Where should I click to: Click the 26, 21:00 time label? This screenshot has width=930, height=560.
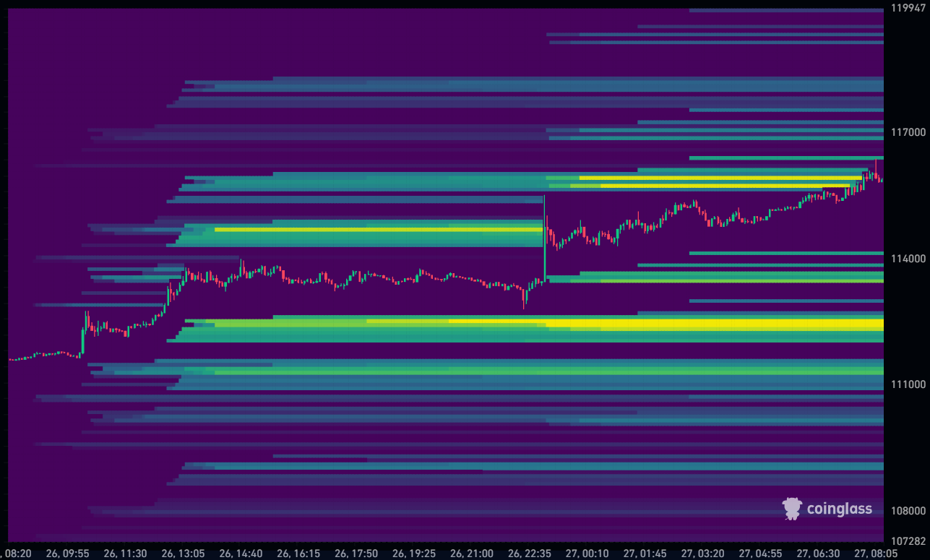coord(472,553)
